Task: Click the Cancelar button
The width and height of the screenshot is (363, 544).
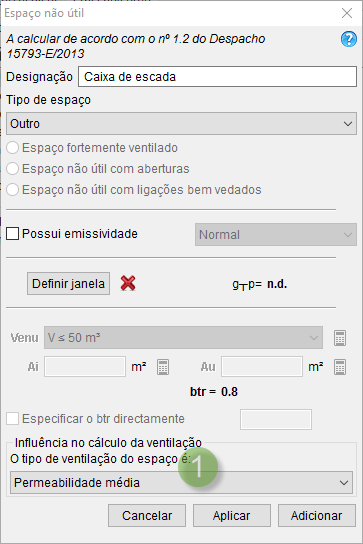Action: pos(147,516)
